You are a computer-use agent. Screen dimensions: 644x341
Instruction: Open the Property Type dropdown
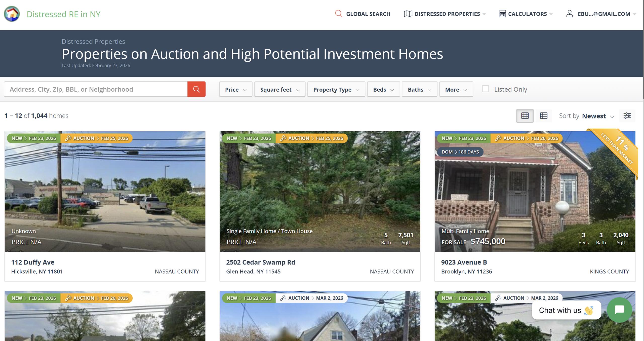click(x=336, y=89)
